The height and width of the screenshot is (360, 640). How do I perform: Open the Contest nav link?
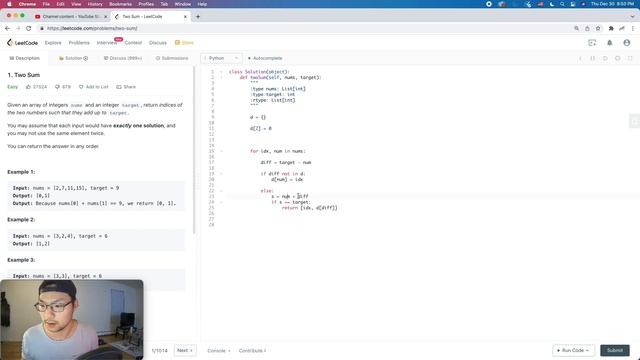133,43
